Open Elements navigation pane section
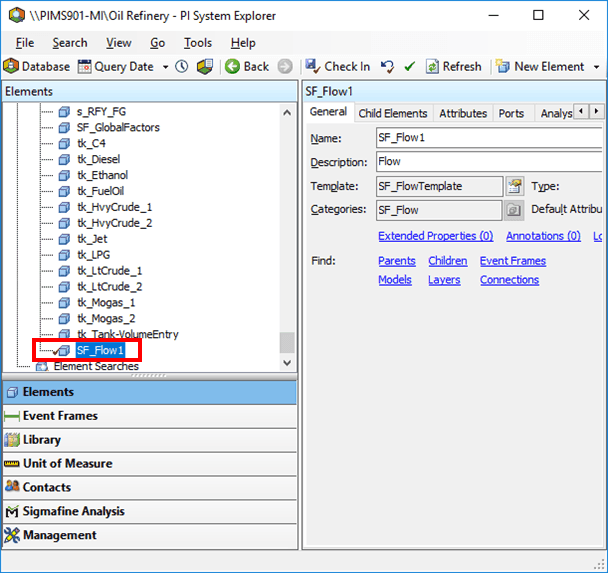The height and width of the screenshot is (573, 608). (x=149, y=392)
